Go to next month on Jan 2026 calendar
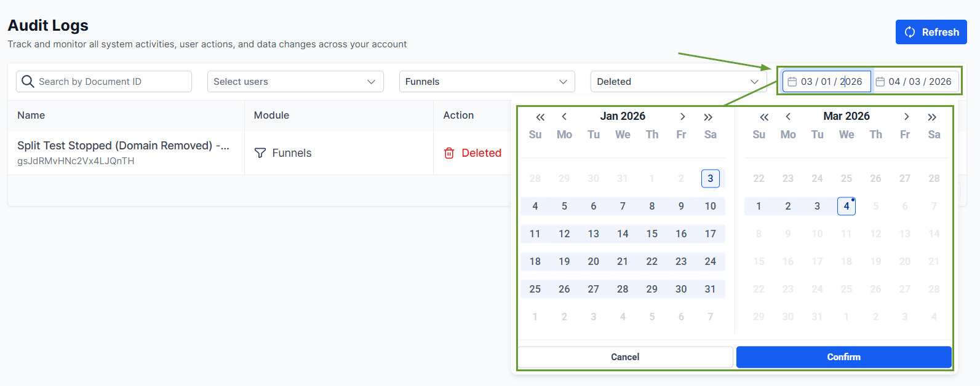This screenshot has height=386, width=980. (x=682, y=117)
